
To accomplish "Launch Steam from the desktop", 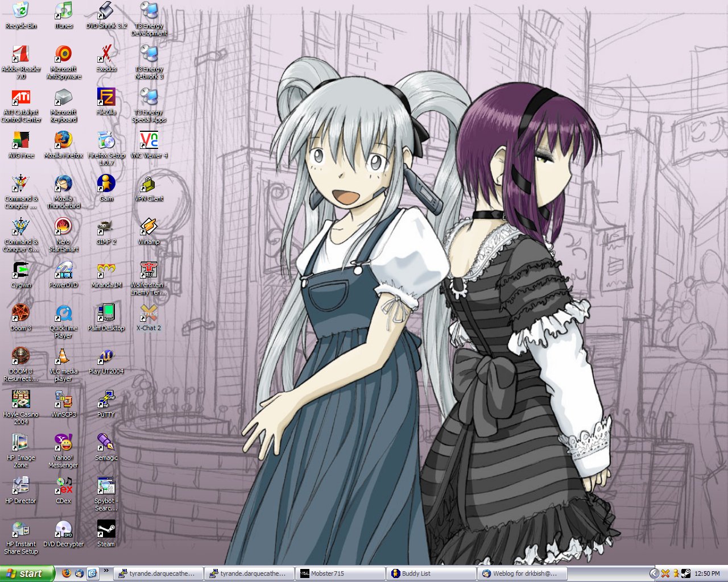I will click(106, 534).
